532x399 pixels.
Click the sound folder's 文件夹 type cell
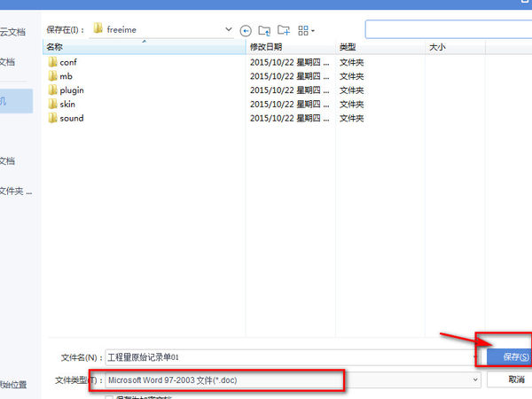[351, 118]
